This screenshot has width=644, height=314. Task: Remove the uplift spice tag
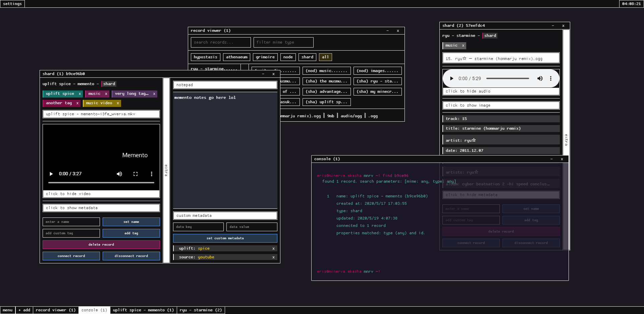(x=79, y=94)
